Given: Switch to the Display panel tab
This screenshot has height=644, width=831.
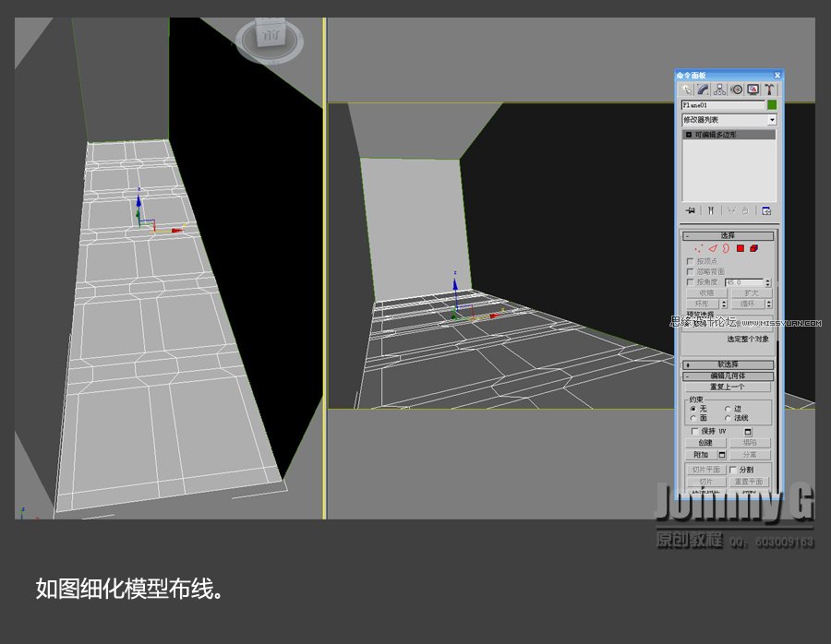Looking at the screenshot, I should 753,89.
